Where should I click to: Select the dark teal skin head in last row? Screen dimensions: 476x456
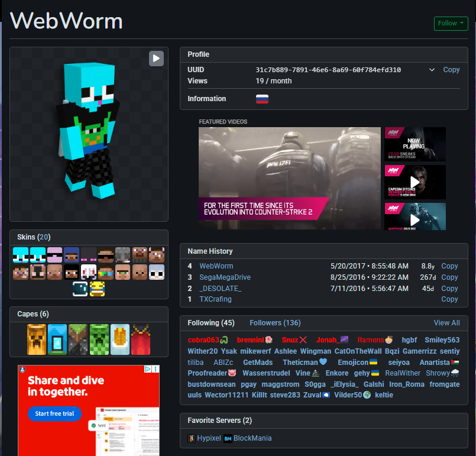click(x=80, y=289)
